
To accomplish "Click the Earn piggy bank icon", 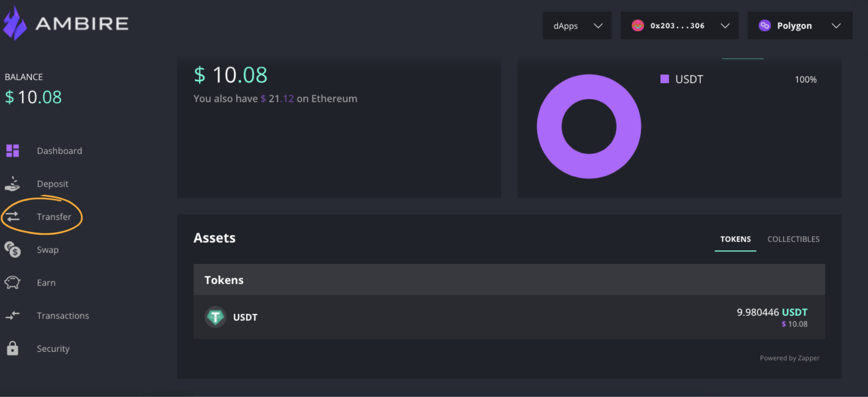I will pos(13,282).
